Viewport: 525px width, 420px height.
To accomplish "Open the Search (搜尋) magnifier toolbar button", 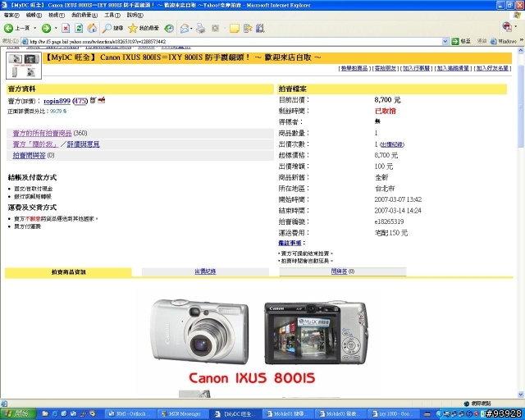I will pyautogui.click(x=113, y=28).
